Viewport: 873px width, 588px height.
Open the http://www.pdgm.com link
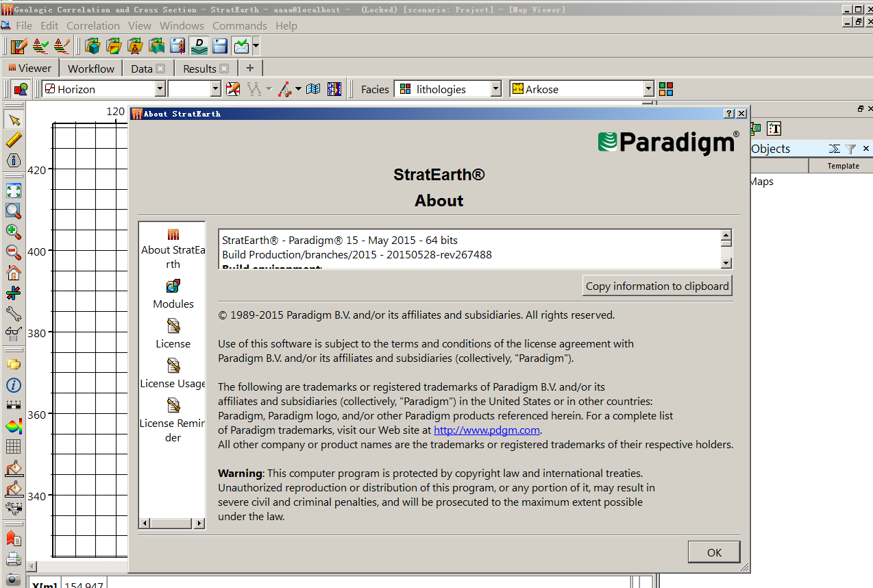[x=487, y=430]
